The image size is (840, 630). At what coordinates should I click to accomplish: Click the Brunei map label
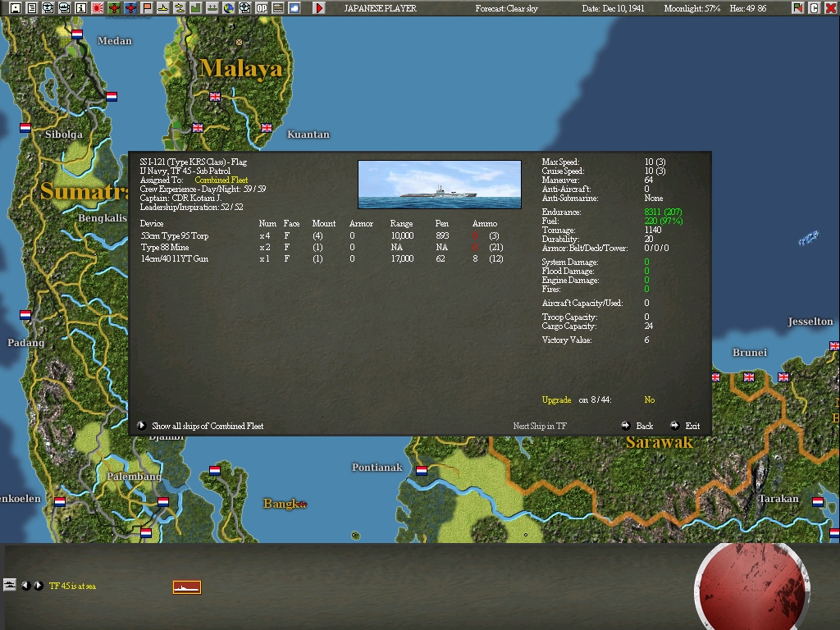tap(750, 353)
